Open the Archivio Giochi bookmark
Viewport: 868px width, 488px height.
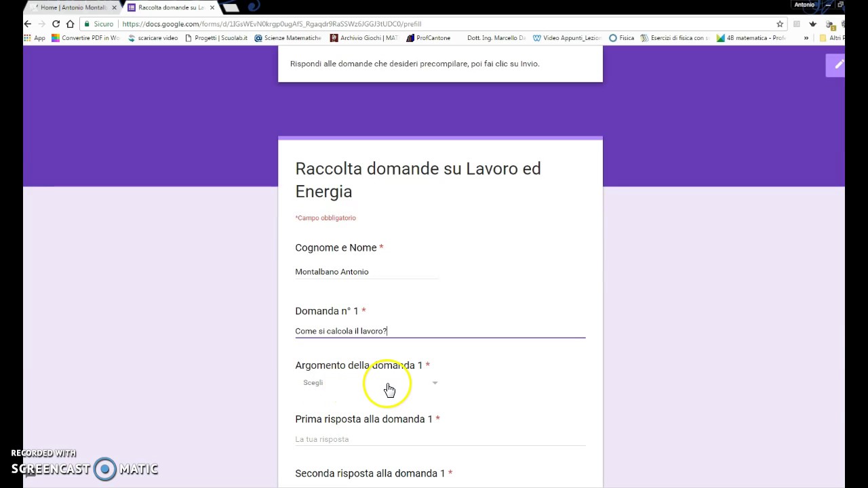pos(364,38)
